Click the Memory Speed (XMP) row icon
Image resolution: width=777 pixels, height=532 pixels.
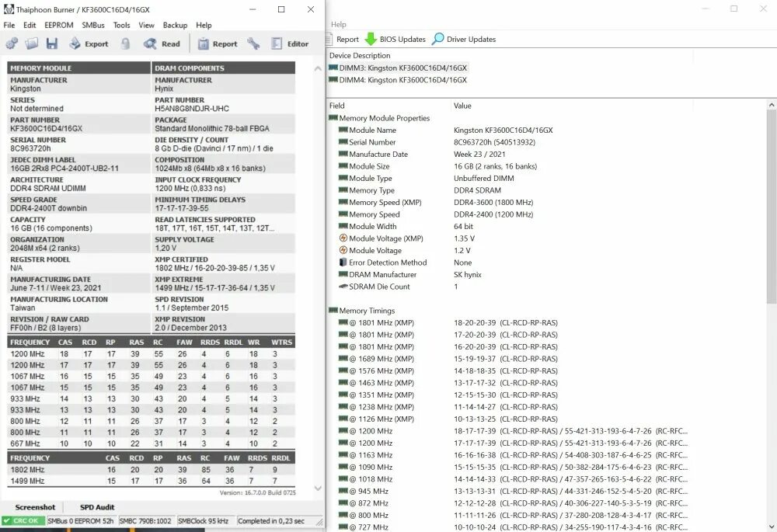click(x=343, y=202)
